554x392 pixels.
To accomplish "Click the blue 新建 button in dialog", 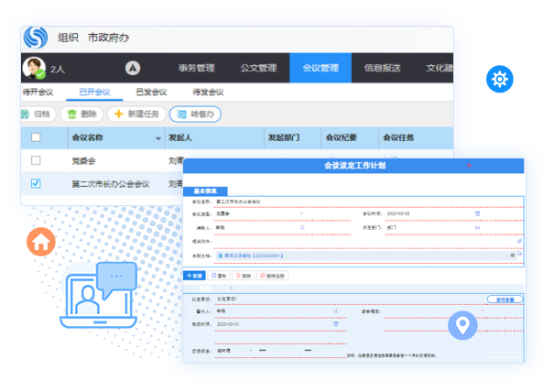I will (x=194, y=276).
